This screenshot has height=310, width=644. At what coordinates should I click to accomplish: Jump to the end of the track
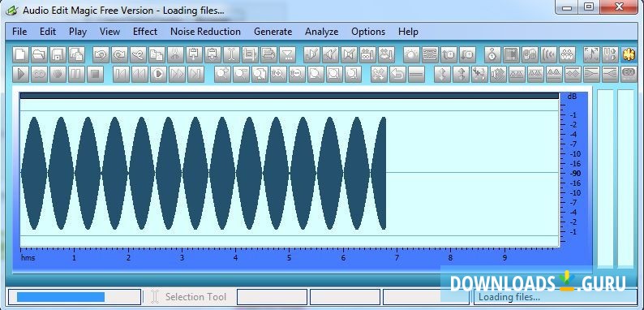[x=196, y=75]
